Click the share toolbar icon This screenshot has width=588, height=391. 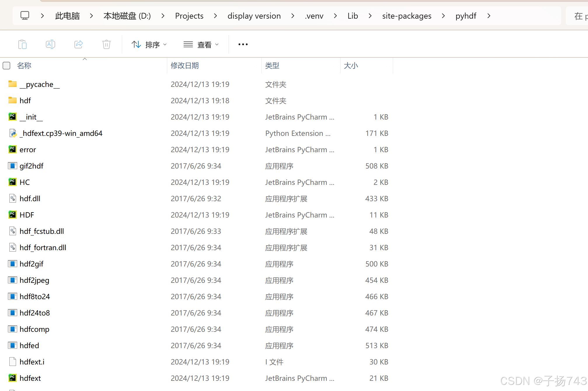(x=78, y=45)
